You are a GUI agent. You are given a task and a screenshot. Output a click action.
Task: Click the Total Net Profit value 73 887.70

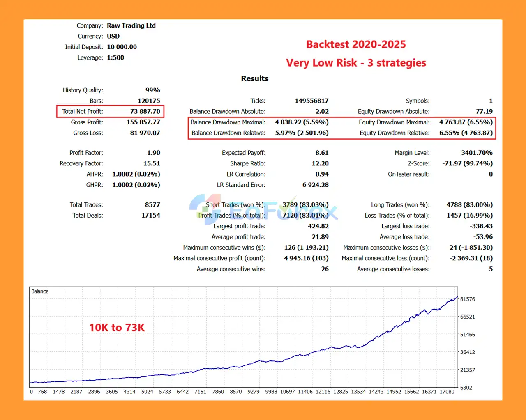145,111
